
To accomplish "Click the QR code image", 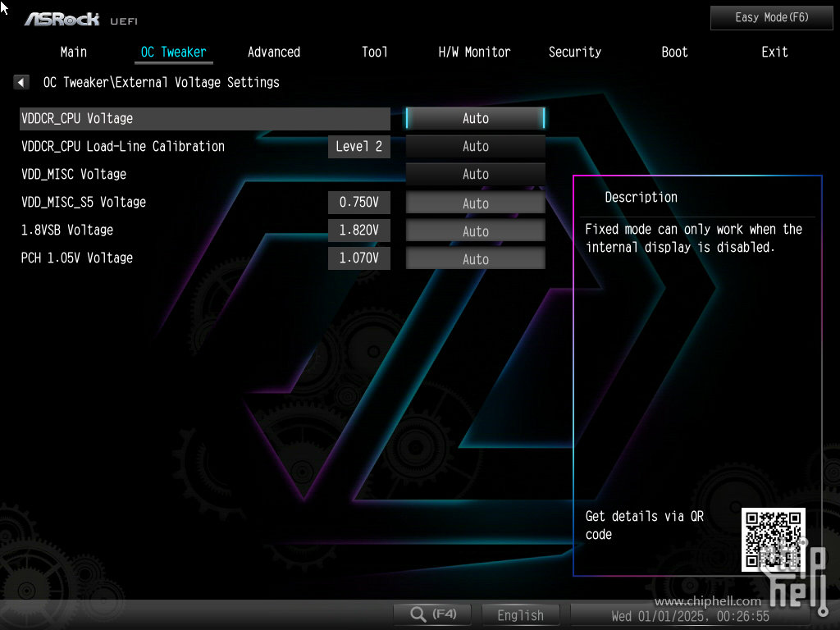I will coord(773,539).
